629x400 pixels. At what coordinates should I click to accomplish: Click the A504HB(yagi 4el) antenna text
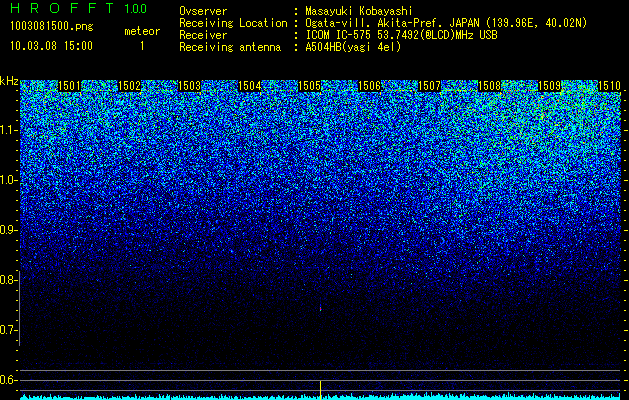point(353,47)
